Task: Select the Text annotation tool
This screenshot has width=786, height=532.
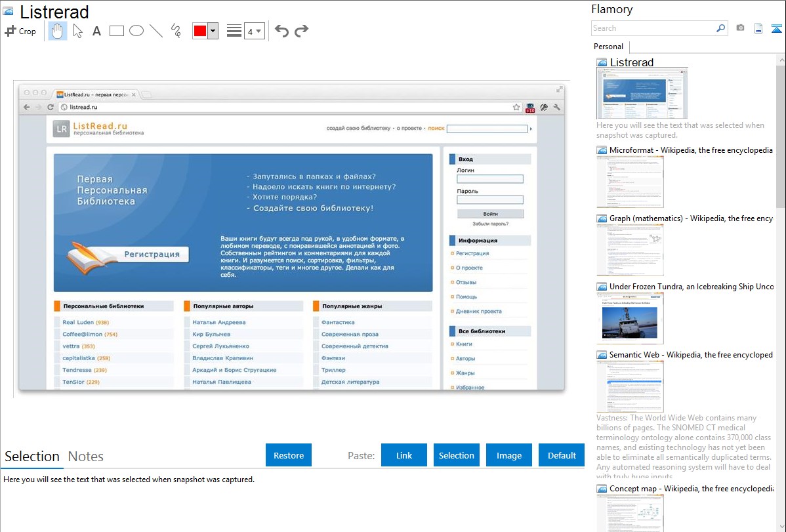Action: [96, 31]
